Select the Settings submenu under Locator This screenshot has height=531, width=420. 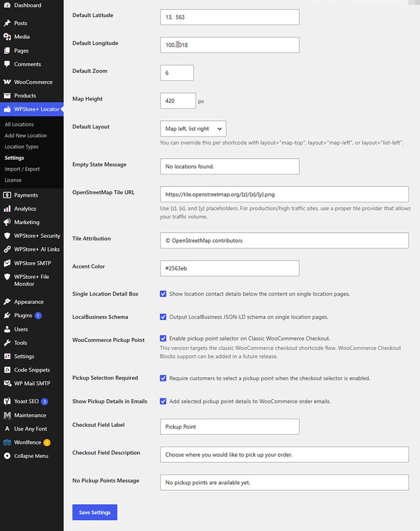14,158
